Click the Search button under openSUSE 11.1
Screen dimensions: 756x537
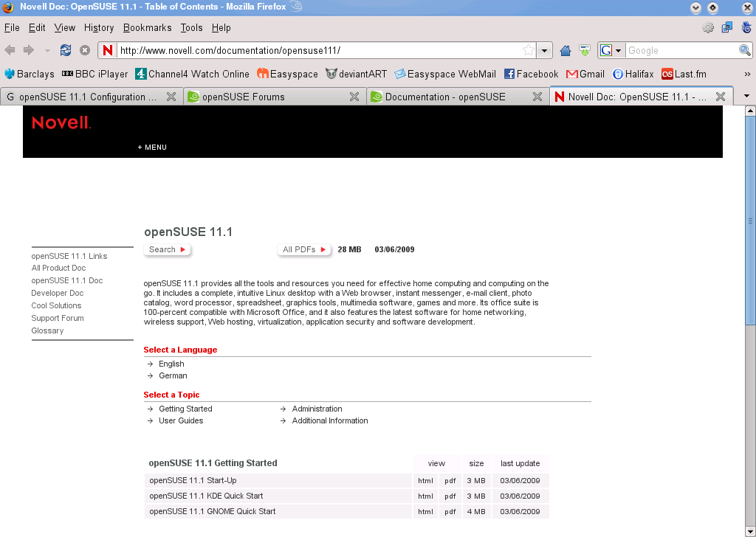pos(168,249)
